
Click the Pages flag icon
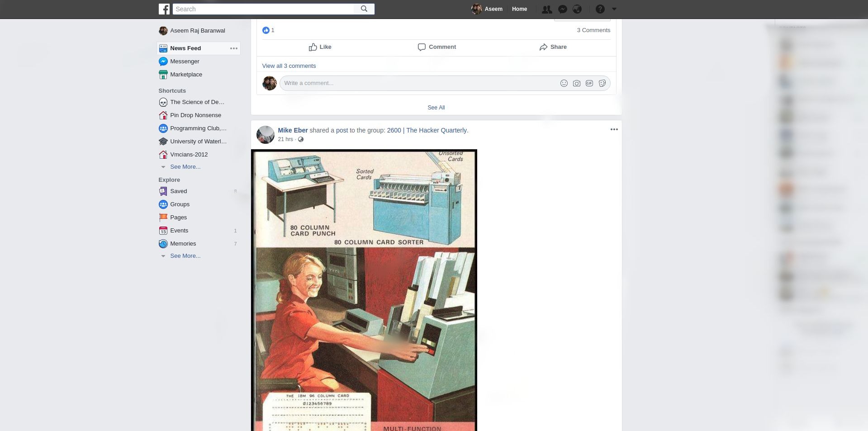click(x=163, y=218)
